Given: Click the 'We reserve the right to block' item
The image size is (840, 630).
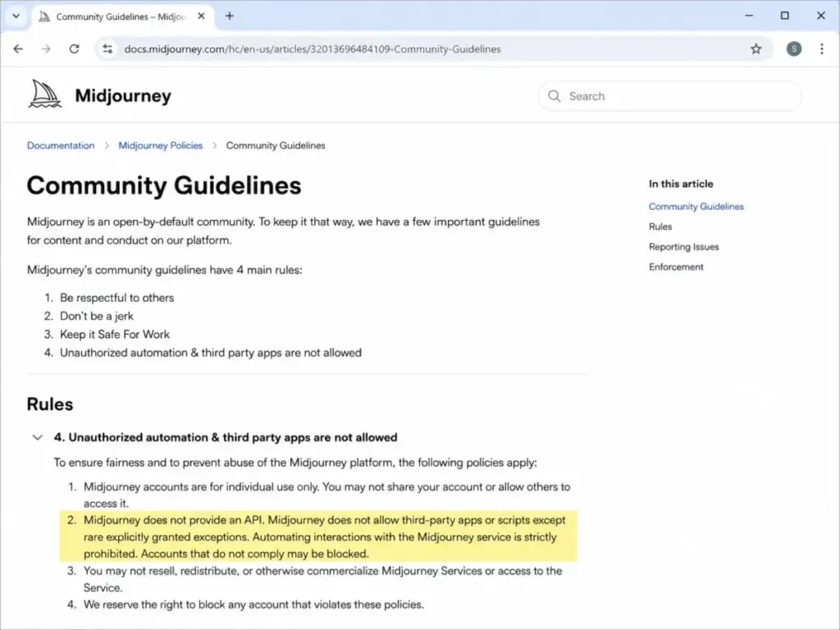Looking at the screenshot, I should pyautogui.click(x=253, y=605).
